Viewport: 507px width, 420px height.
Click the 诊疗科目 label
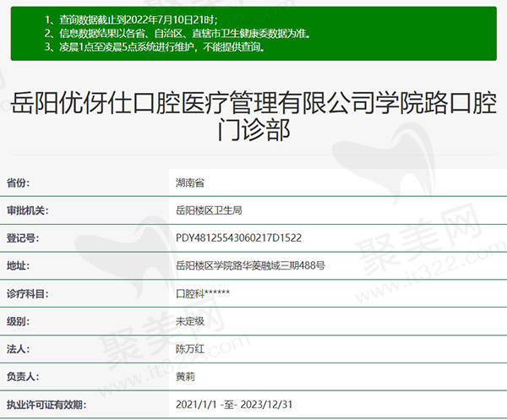pyautogui.click(x=28, y=294)
